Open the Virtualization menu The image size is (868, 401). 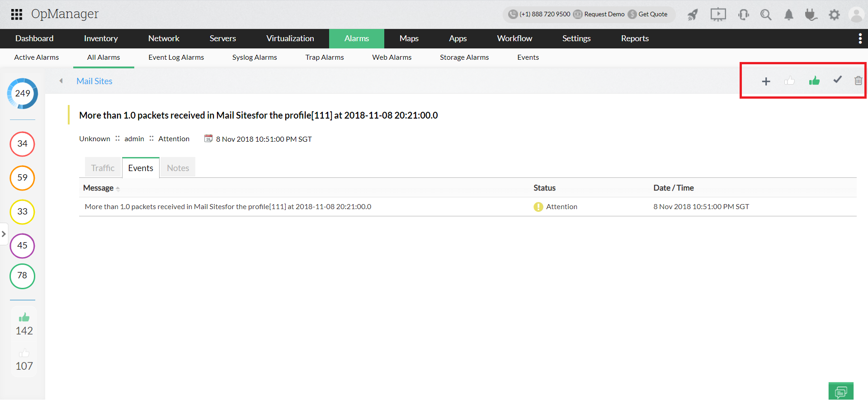coord(290,38)
